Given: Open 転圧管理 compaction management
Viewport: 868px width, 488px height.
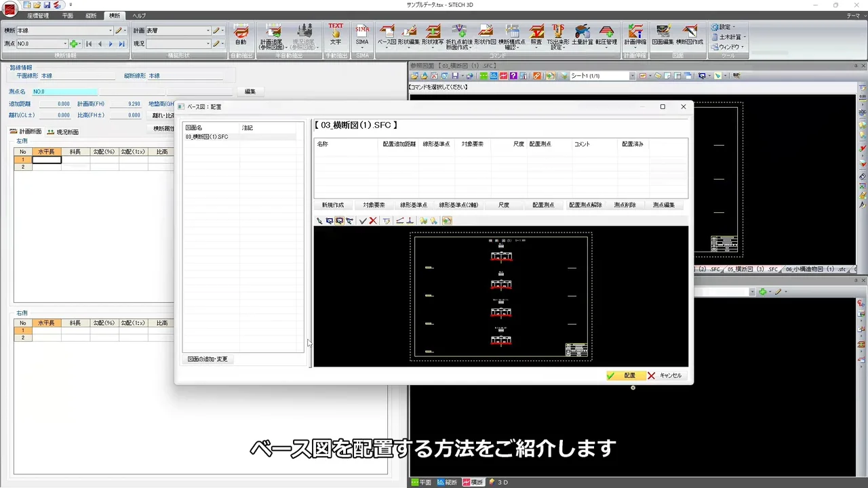Looking at the screenshot, I should tap(607, 35).
